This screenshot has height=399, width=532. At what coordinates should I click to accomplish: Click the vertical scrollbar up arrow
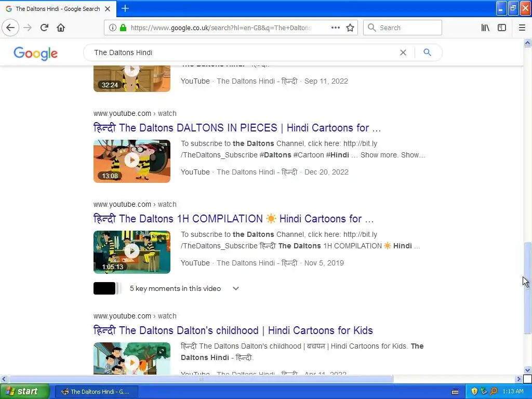[527, 43]
